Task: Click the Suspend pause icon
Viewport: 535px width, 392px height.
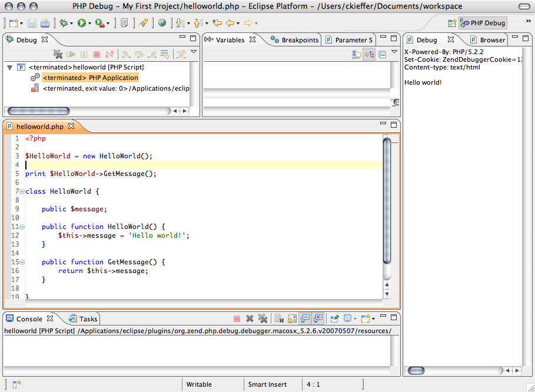Action: click(x=84, y=54)
